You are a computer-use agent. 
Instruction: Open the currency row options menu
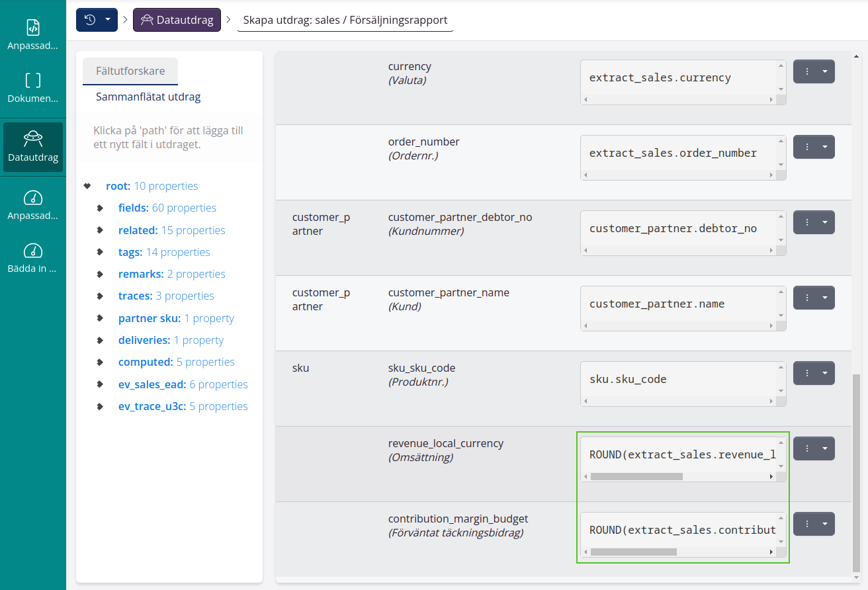(x=807, y=71)
